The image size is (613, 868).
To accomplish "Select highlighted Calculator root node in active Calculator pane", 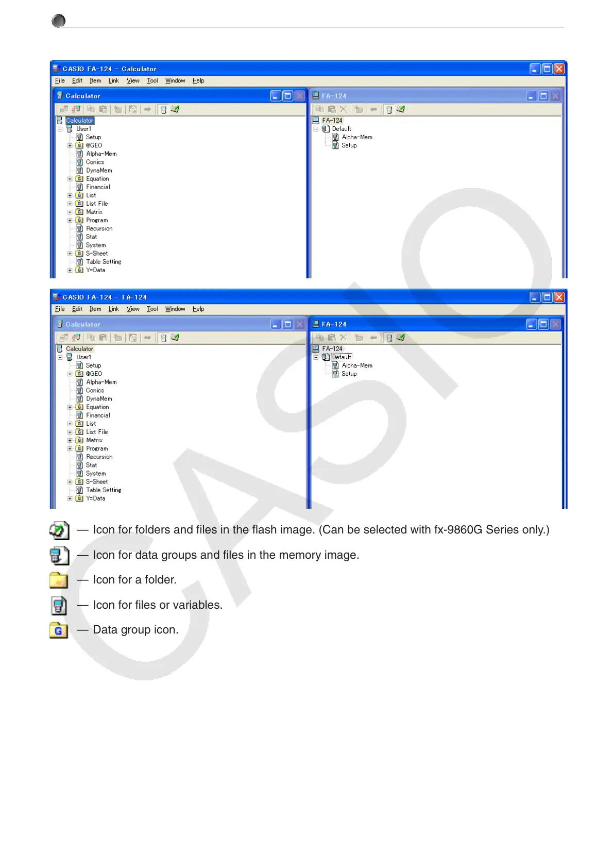I will [x=80, y=121].
